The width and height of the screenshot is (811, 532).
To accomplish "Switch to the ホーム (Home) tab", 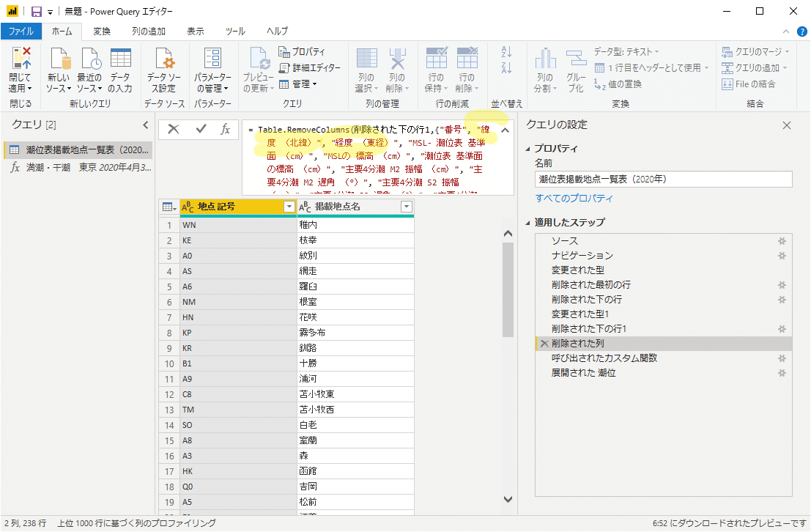I will click(62, 32).
